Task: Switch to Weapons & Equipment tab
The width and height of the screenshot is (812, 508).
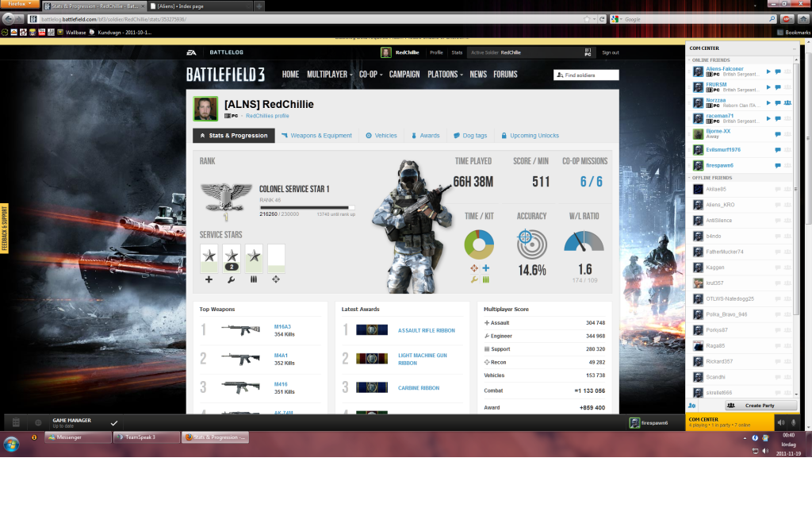Action: tap(316, 136)
